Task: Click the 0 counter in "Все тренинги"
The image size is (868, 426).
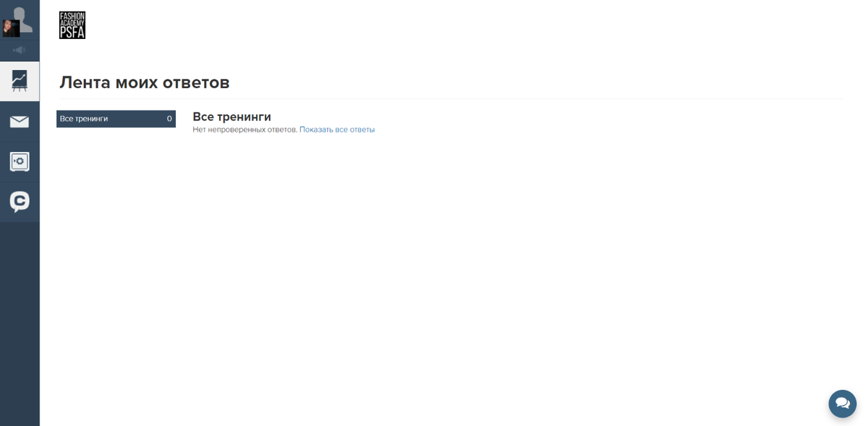Action: [x=169, y=119]
